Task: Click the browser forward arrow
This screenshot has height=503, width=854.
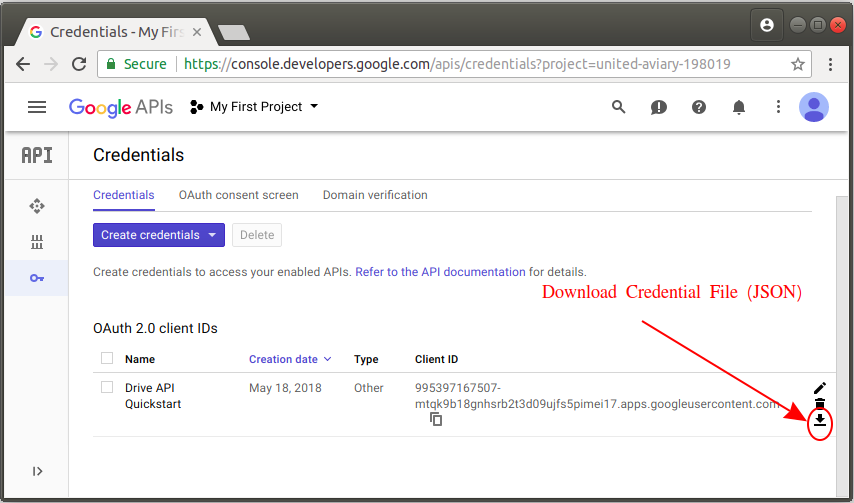Action: point(51,64)
